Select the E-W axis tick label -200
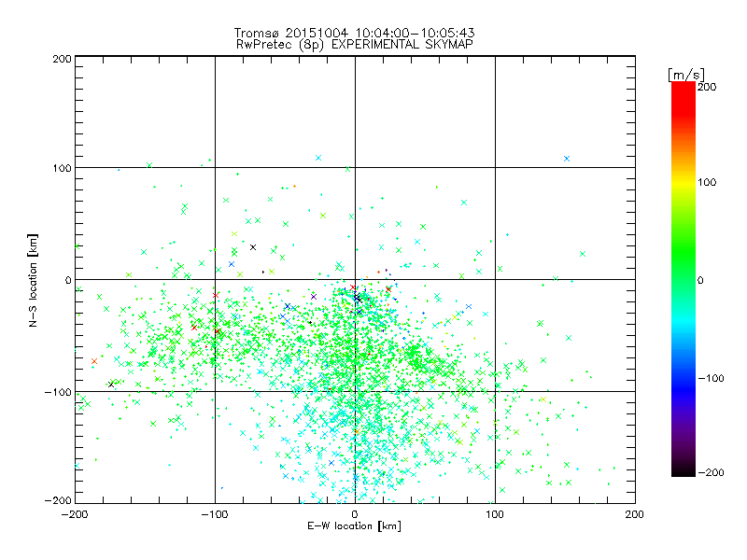Screen dimensions: 747x560 (75, 514)
